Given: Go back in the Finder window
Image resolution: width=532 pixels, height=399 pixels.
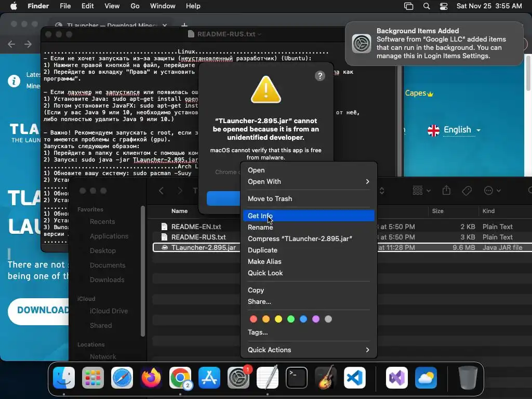Looking at the screenshot, I should click(x=162, y=191).
